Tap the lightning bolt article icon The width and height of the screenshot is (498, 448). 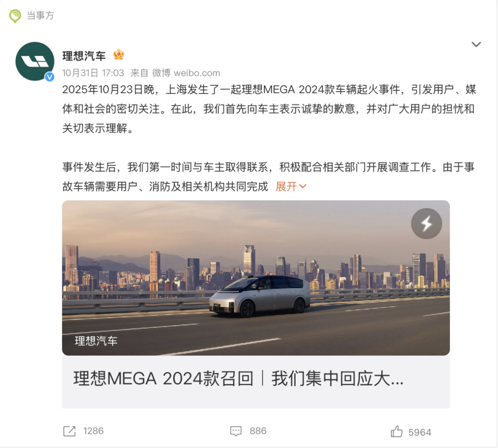(x=426, y=224)
